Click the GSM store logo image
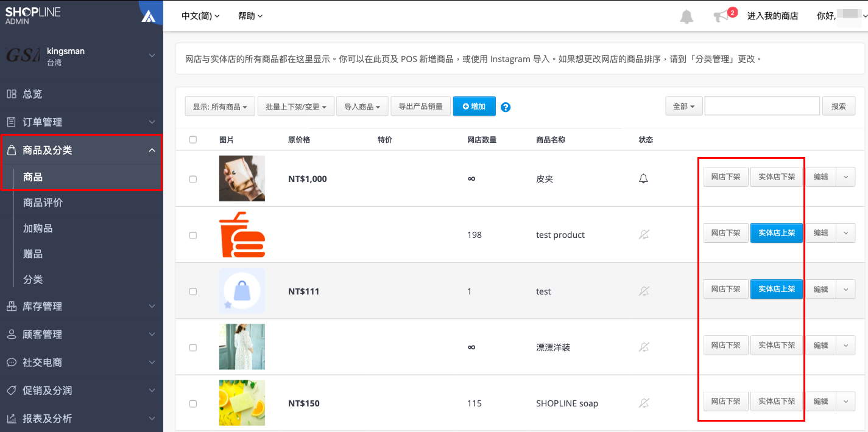 (23, 56)
